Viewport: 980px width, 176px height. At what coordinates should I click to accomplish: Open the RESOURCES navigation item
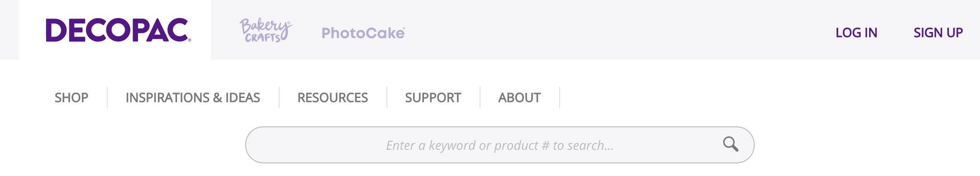(333, 97)
